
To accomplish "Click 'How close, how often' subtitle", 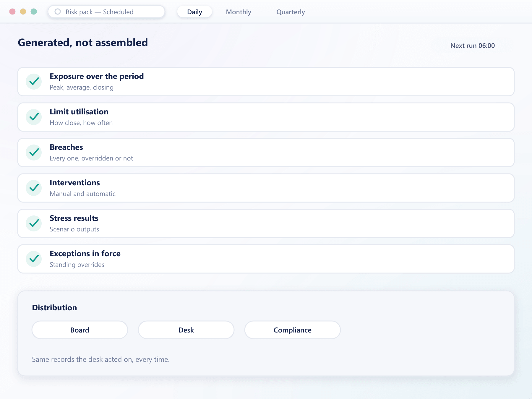I will (x=81, y=123).
